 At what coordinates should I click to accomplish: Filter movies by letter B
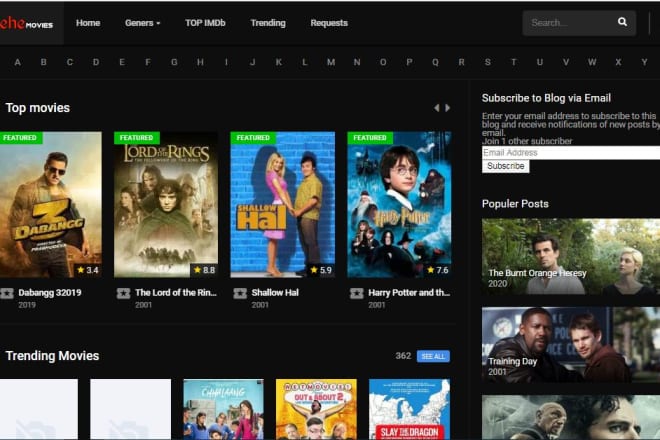(43, 62)
